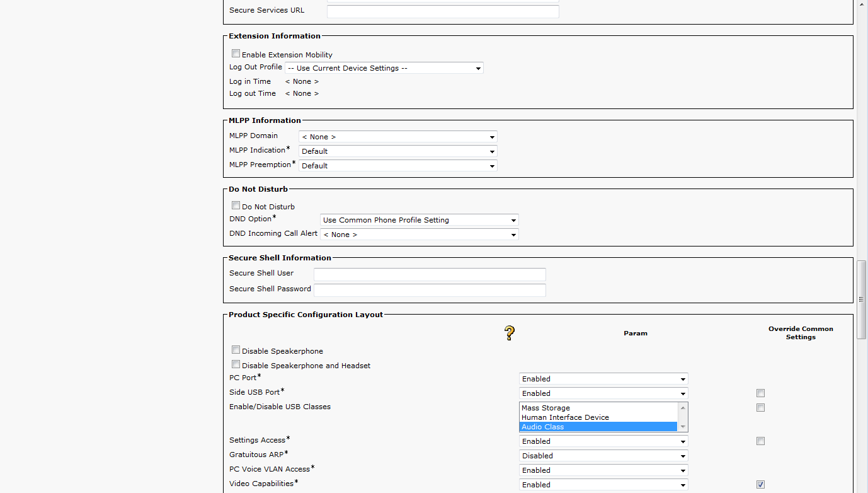Expand the PC Port dropdown
The image size is (868, 493).
[603, 379]
